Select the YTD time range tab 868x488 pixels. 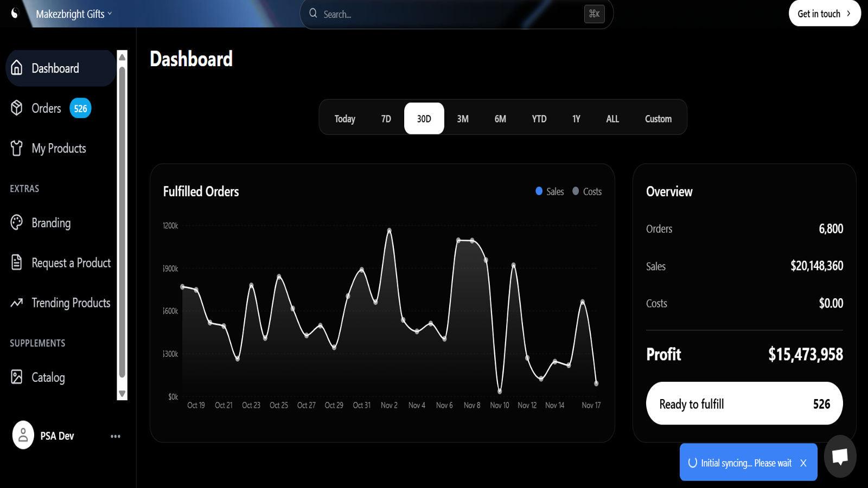pyautogui.click(x=539, y=119)
